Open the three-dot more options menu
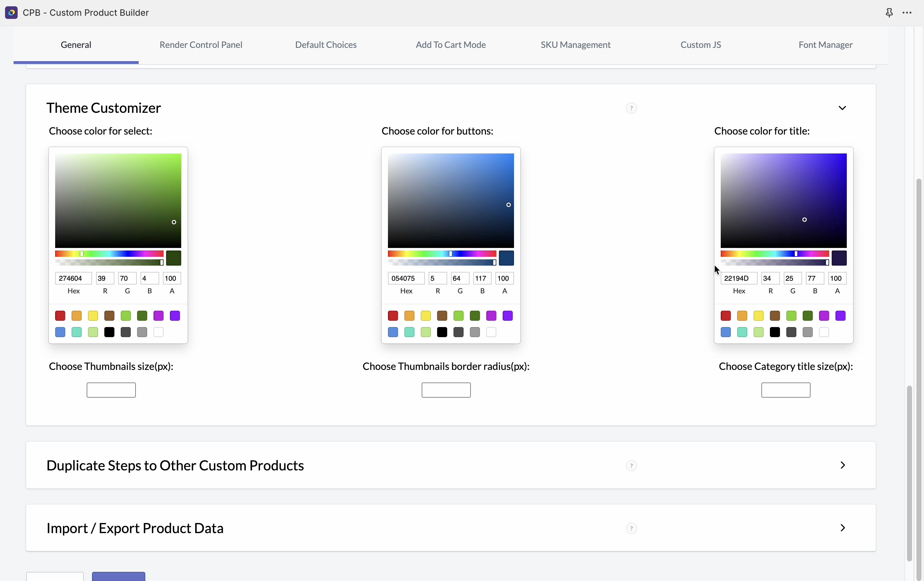This screenshot has width=924, height=581. point(907,13)
